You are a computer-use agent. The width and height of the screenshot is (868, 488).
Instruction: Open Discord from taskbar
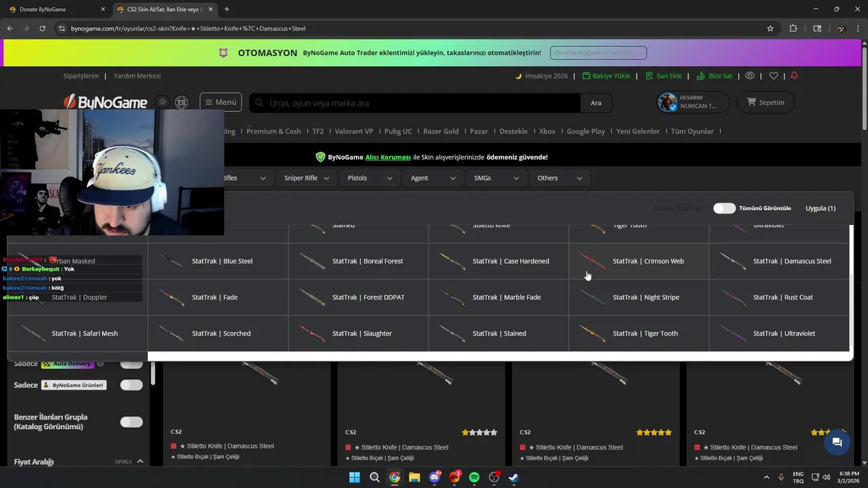click(x=435, y=477)
